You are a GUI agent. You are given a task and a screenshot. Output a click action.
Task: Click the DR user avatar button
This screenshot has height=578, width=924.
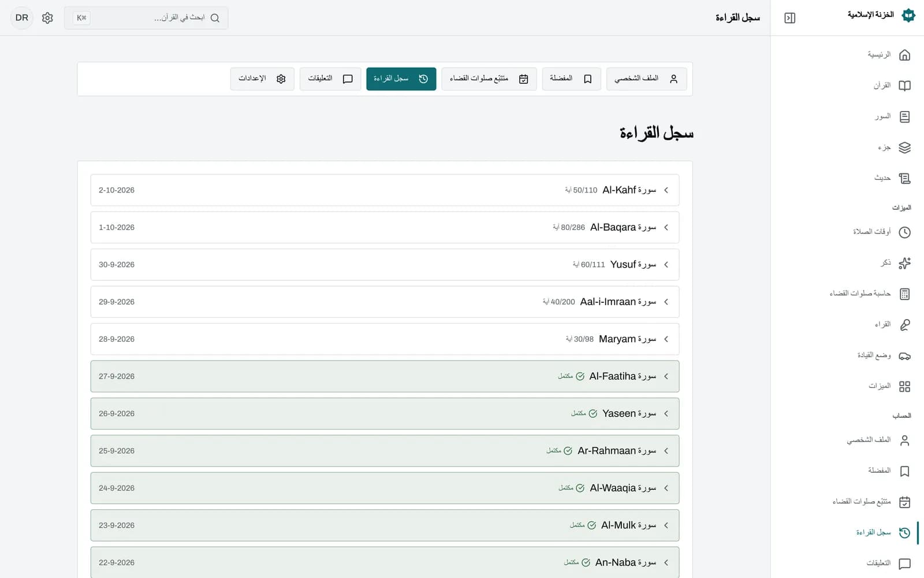tap(22, 18)
